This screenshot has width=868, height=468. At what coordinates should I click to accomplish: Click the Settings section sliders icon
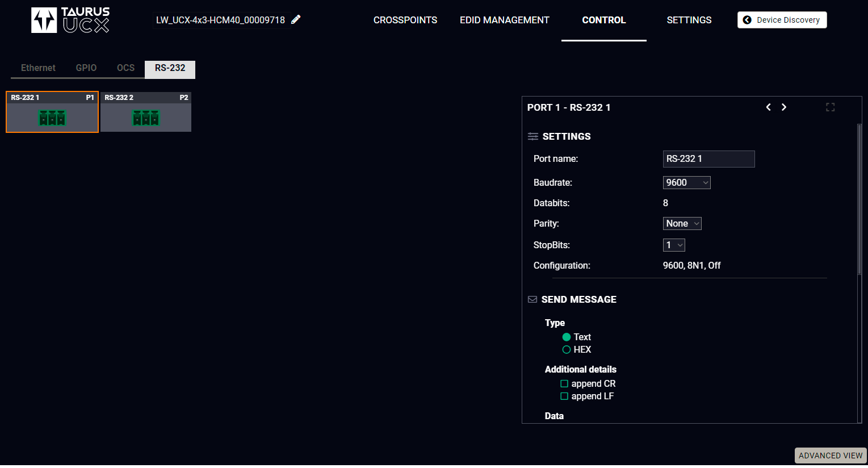532,136
